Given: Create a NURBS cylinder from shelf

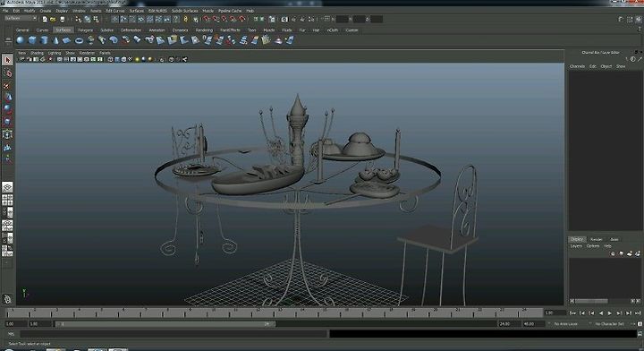Looking at the screenshot, I should [44, 40].
